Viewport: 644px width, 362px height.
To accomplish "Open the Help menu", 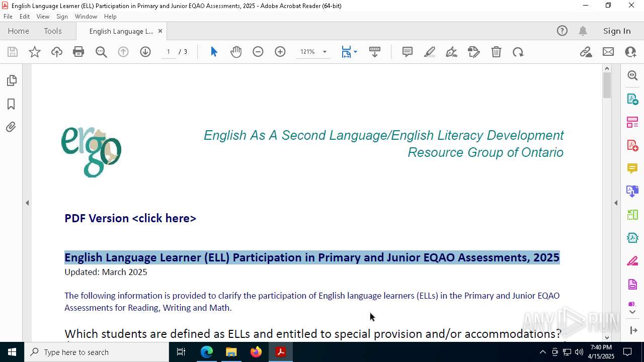I will [110, 17].
